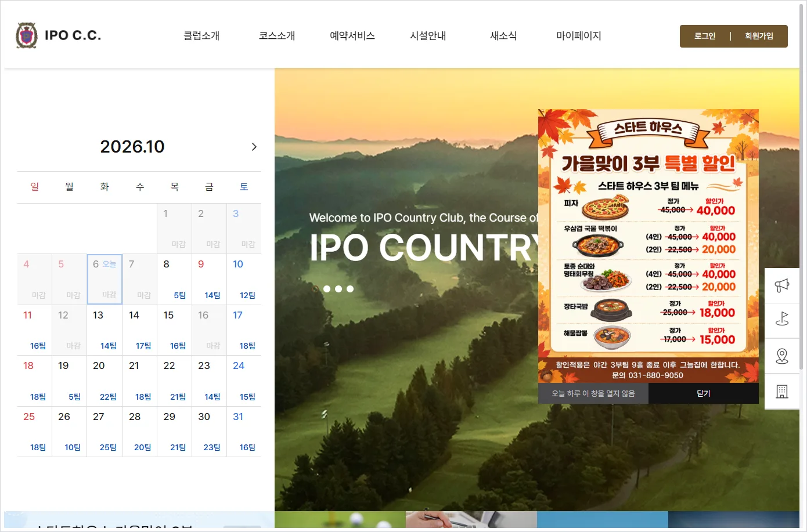This screenshot has height=532, width=807.
Task: Open 예약서비스 menu
Action: [x=352, y=36]
